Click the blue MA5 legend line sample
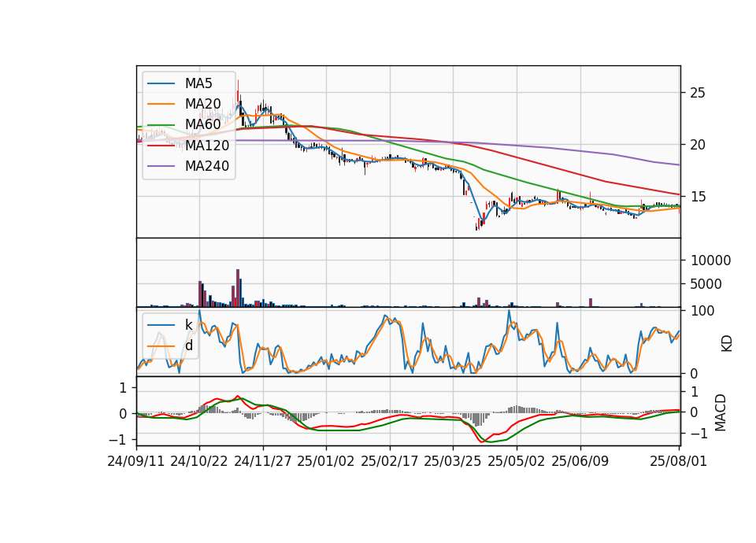The height and width of the screenshot is (543, 756). pyautogui.click(x=161, y=84)
